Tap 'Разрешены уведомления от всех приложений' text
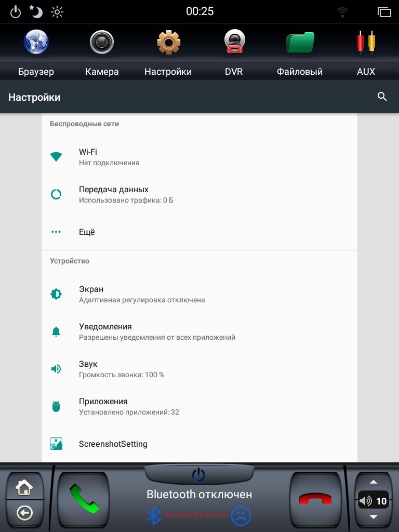399x532 pixels. click(157, 337)
